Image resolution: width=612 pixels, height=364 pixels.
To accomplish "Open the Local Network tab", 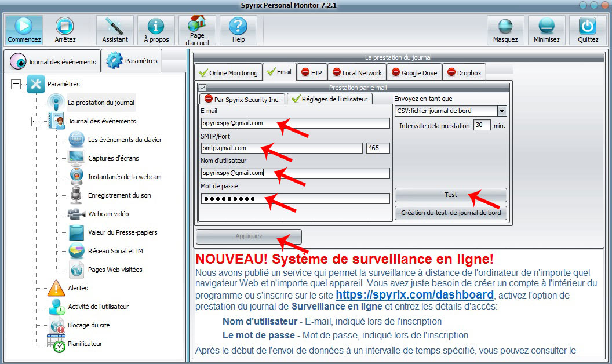I will pos(357,72).
